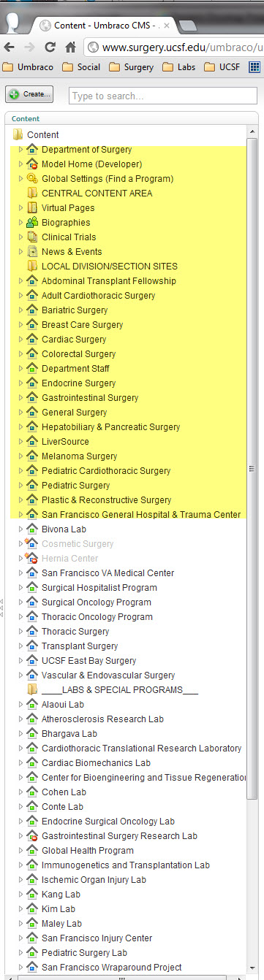The width and height of the screenshot is (264, 980).
Task: Expand the Transplant Surgery node
Action: pos(20,646)
